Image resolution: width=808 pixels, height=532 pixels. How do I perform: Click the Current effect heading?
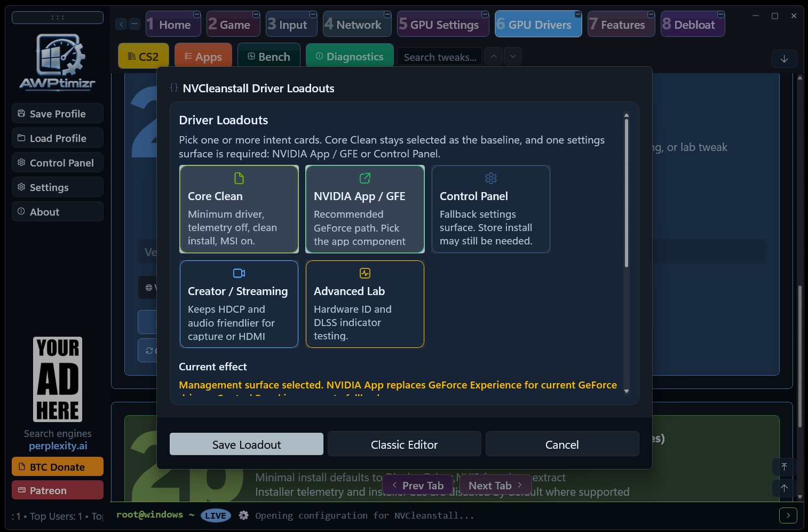tap(213, 367)
